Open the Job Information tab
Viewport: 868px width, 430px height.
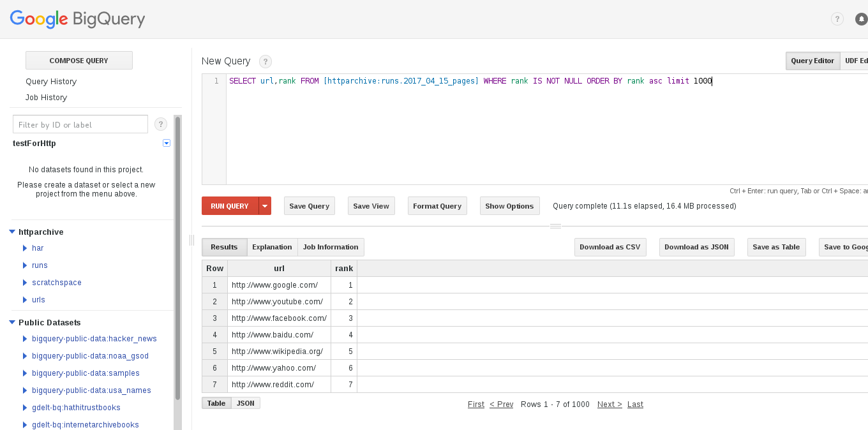331,247
